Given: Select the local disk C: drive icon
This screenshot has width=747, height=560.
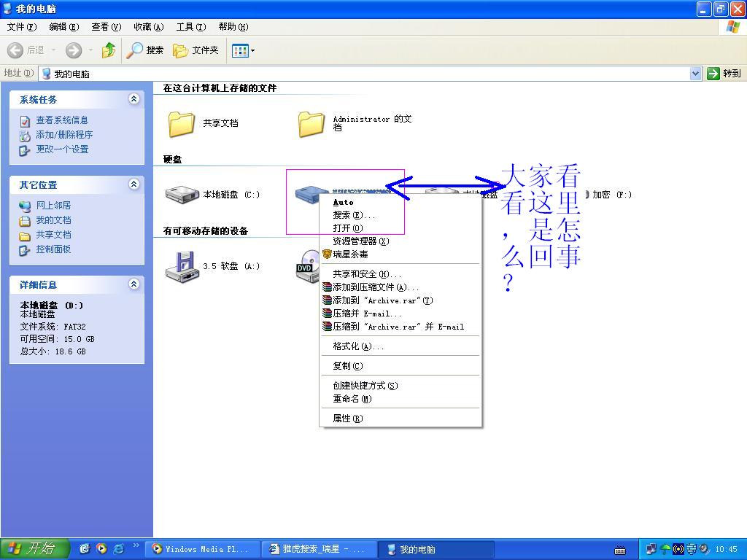Looking at the screenshot, I should point(182,194).
